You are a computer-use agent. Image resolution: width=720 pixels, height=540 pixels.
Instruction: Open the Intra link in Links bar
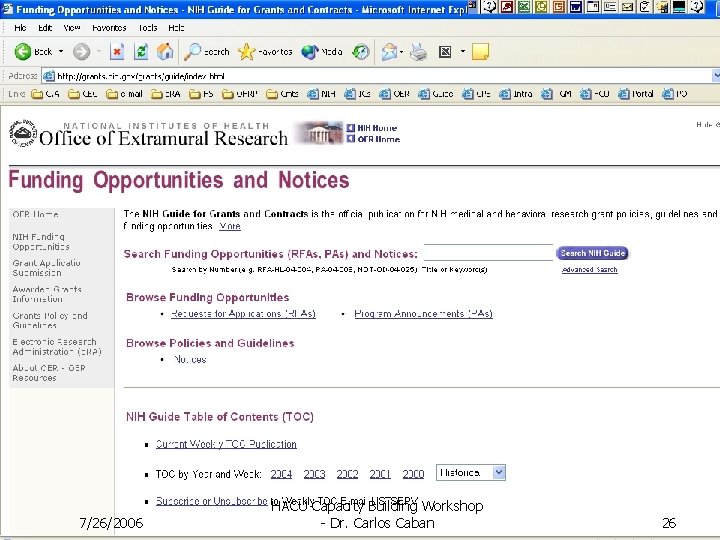[516, 94]
